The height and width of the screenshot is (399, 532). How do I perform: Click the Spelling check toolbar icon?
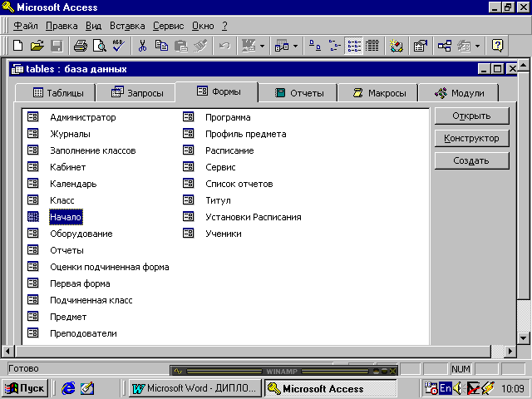[x=118, y=46]
